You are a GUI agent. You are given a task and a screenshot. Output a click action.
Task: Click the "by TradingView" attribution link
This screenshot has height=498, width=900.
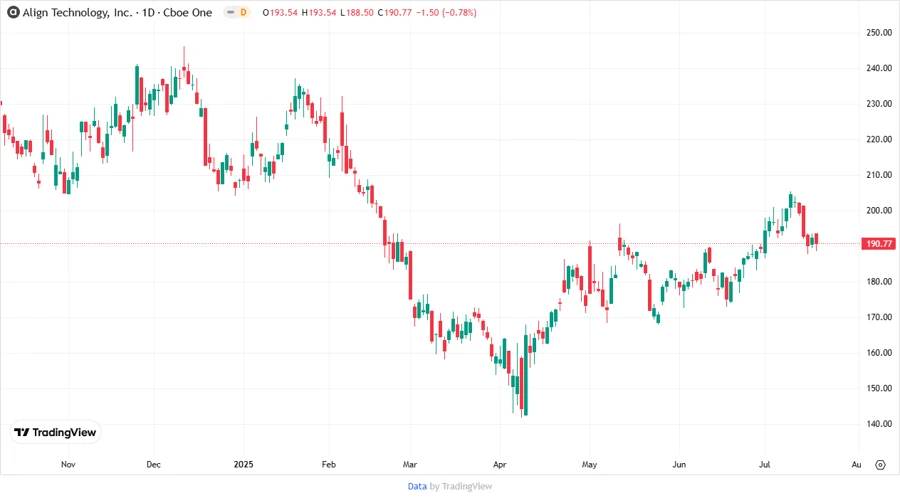click(461, 486)
